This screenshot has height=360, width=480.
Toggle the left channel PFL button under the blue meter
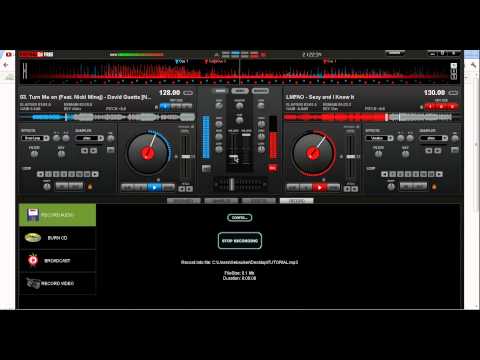coord(206,168)
